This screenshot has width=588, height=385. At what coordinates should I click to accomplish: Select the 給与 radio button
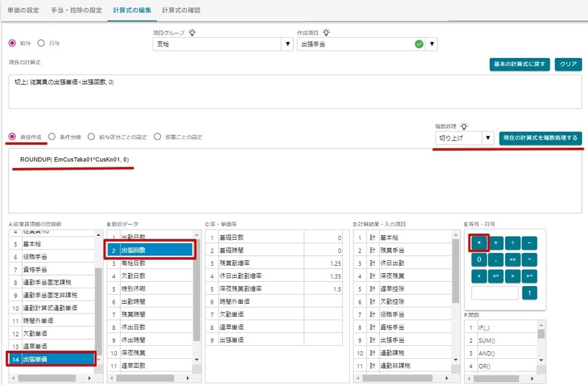click(12, 43)
